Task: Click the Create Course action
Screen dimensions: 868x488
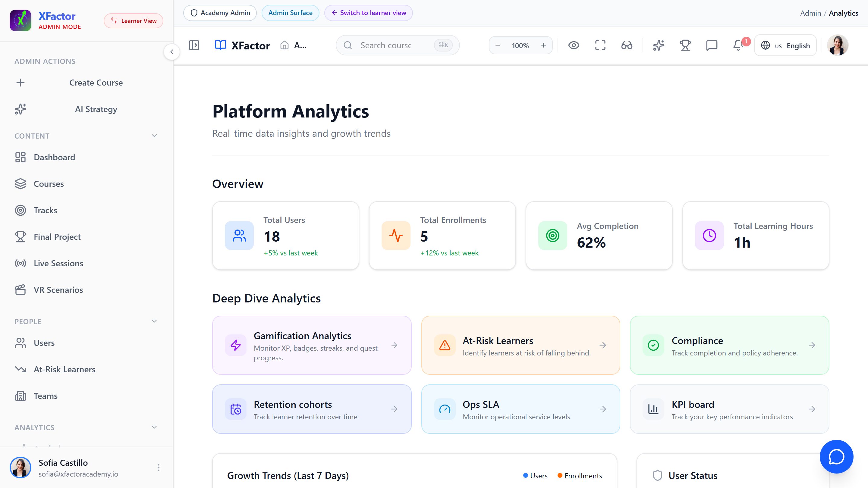Action: (86, 83)
